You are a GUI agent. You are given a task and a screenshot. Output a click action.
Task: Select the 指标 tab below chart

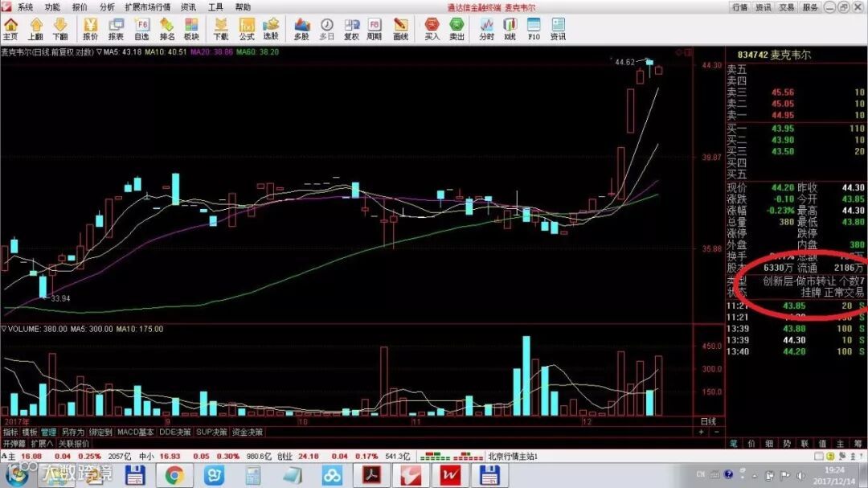pyautogui.click(x=10, y=432)
